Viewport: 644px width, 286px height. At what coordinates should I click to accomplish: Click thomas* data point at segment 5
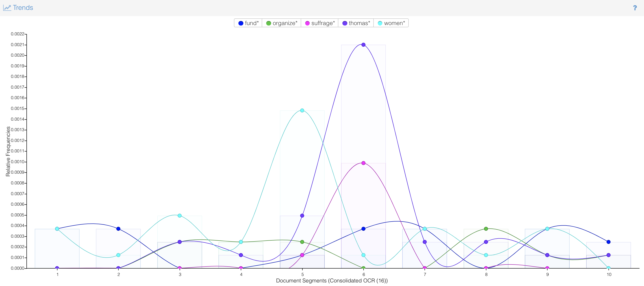[x=302, y=216]
